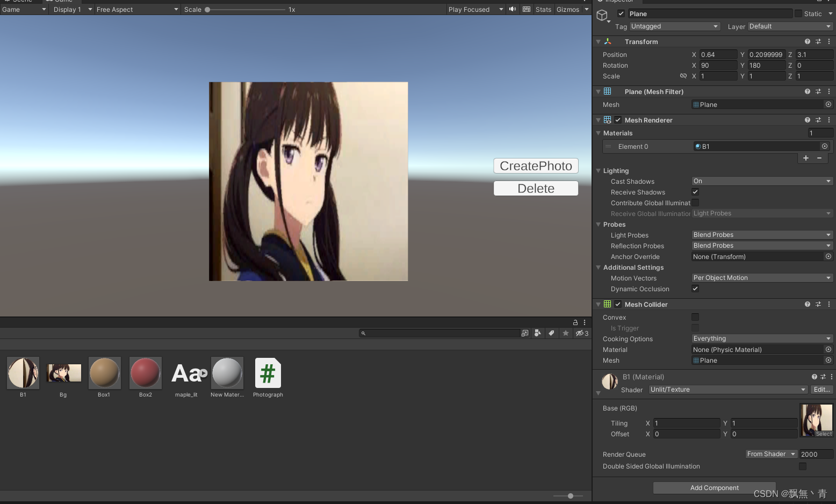Toggle Plane GameObject active checkbox
This screenshot has width=836, height=504.
click(x=621, y=13)
